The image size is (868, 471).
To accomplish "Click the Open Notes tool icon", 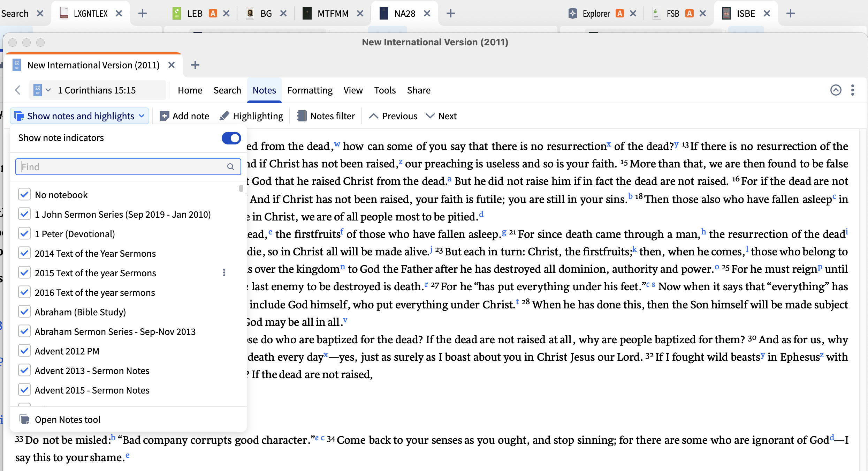I will click(24, 419).
